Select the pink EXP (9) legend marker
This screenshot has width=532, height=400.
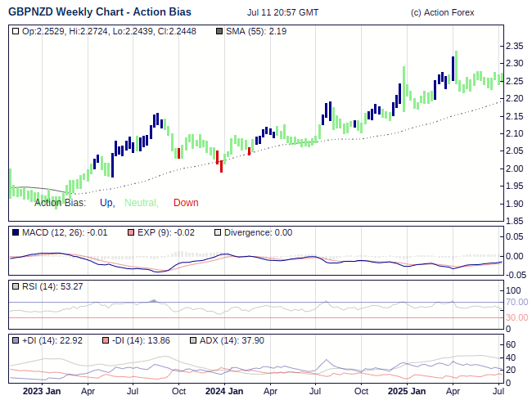pos(130,232)
